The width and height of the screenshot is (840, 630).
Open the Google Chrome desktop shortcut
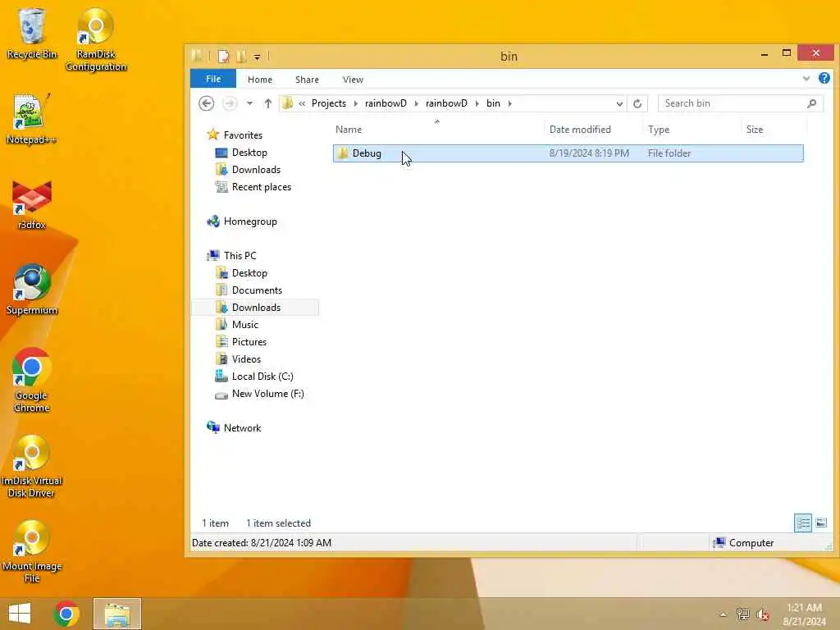click(32, 381)
